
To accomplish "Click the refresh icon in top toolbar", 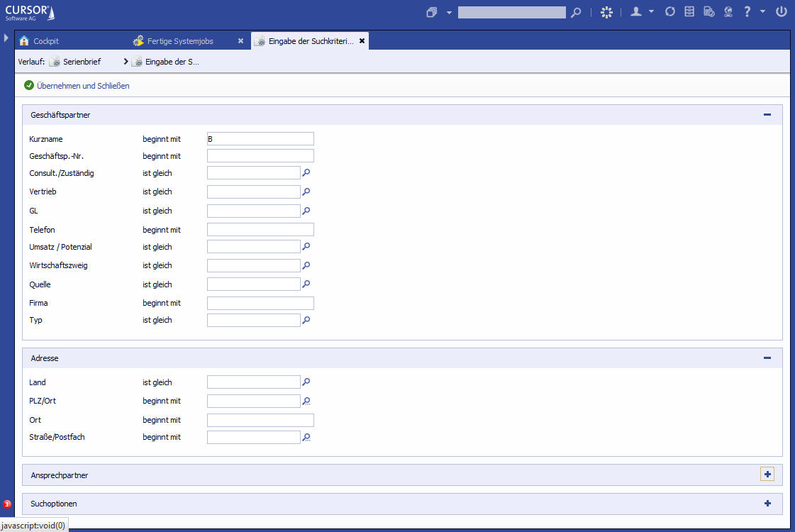I will tap(669, 12).
